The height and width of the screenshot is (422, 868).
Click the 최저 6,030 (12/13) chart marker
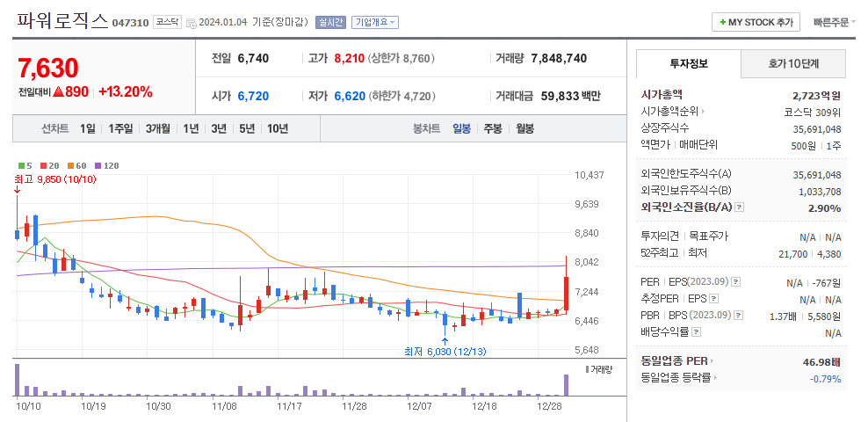[445, 351]
